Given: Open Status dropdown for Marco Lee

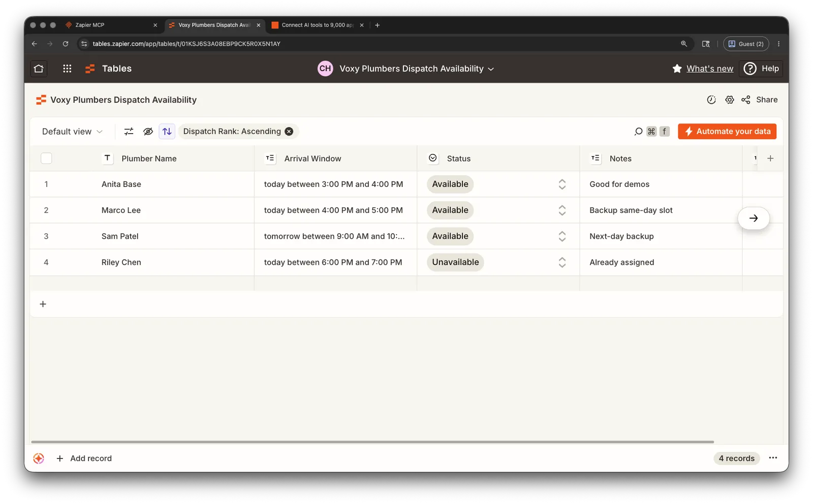Looking at the screenshot, I should tap(562, 210).
